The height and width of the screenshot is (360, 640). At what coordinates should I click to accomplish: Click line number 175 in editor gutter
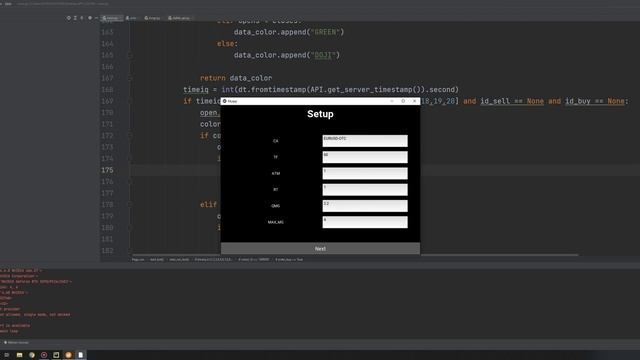tap(107, 170)
